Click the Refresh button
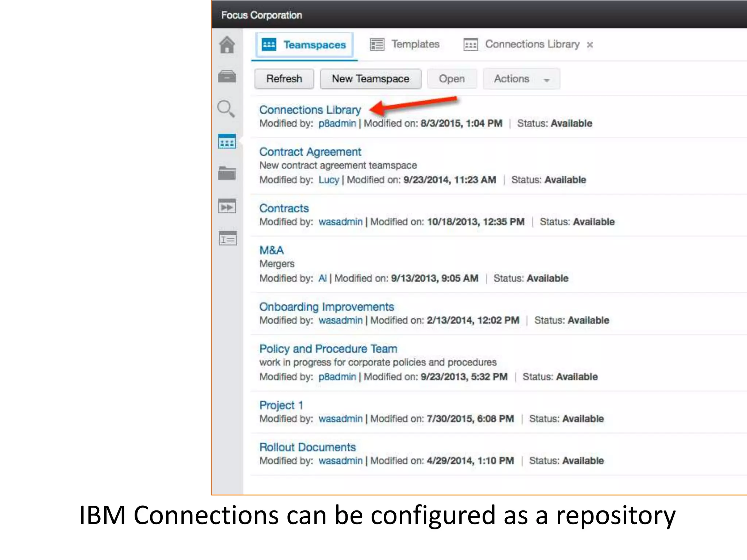This screenshot has width=747, height=560. pyautogui.click(x=284, y=79)
